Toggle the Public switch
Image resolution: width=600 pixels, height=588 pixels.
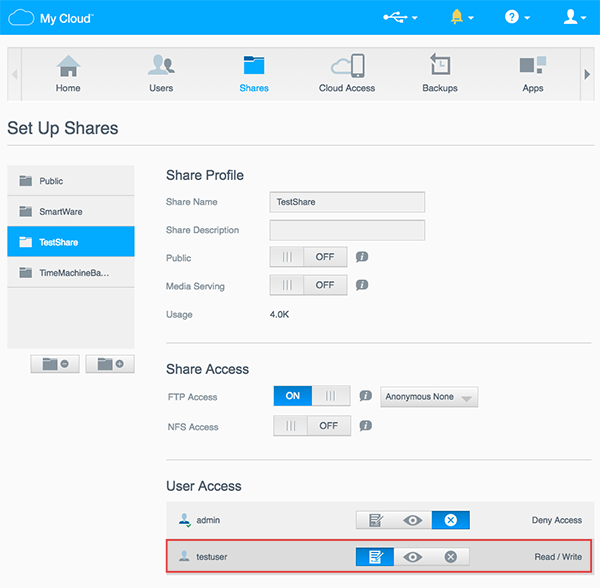point(308,257)
